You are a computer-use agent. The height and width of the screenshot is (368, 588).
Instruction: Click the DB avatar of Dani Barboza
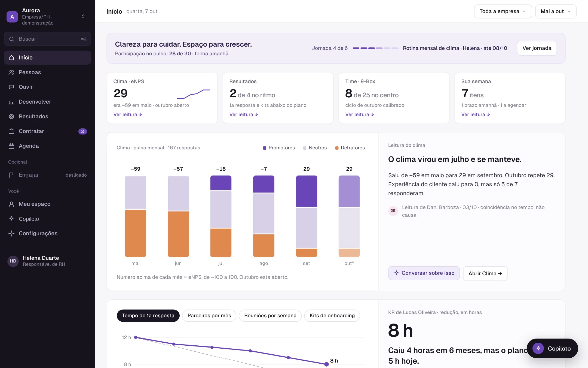[393, 210]
